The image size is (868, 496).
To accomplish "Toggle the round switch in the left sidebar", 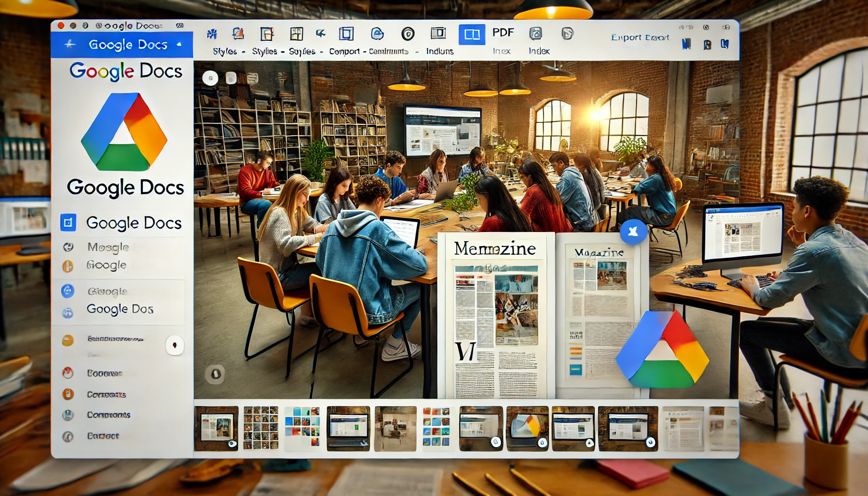I will pos(174,345).
